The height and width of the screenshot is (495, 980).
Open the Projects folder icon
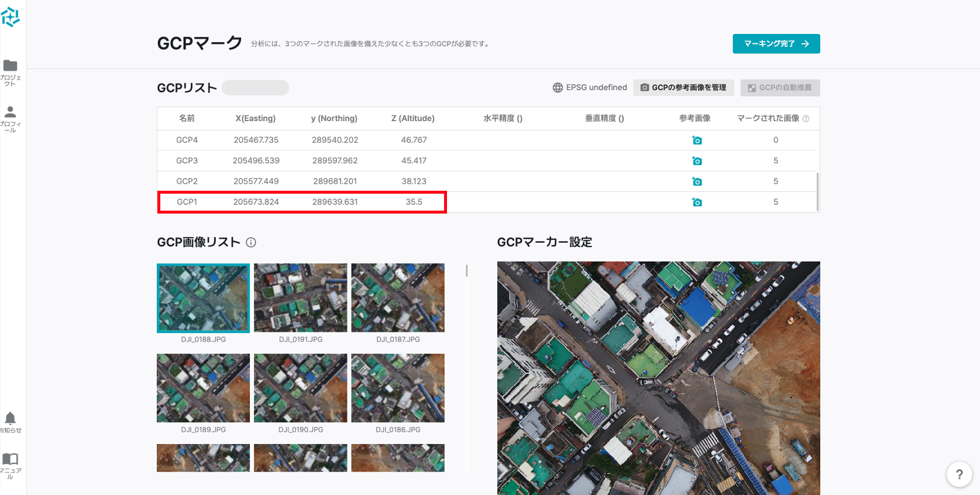pos(11,66)
